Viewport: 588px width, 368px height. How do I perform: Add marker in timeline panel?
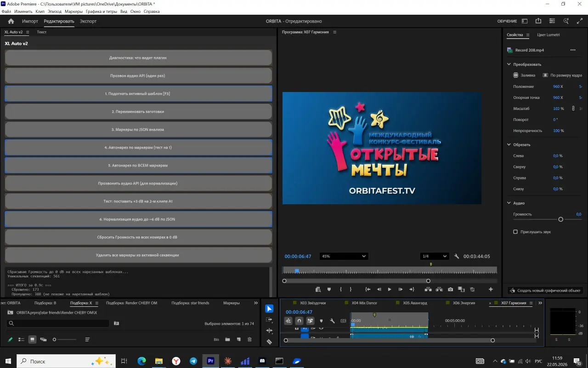[x=321, y=321]
